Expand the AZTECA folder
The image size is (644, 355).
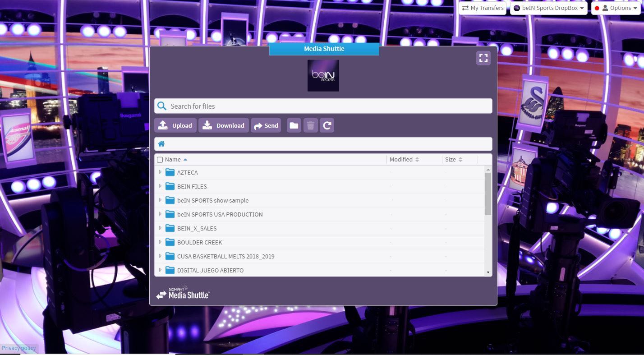click(x=161, y=172)
